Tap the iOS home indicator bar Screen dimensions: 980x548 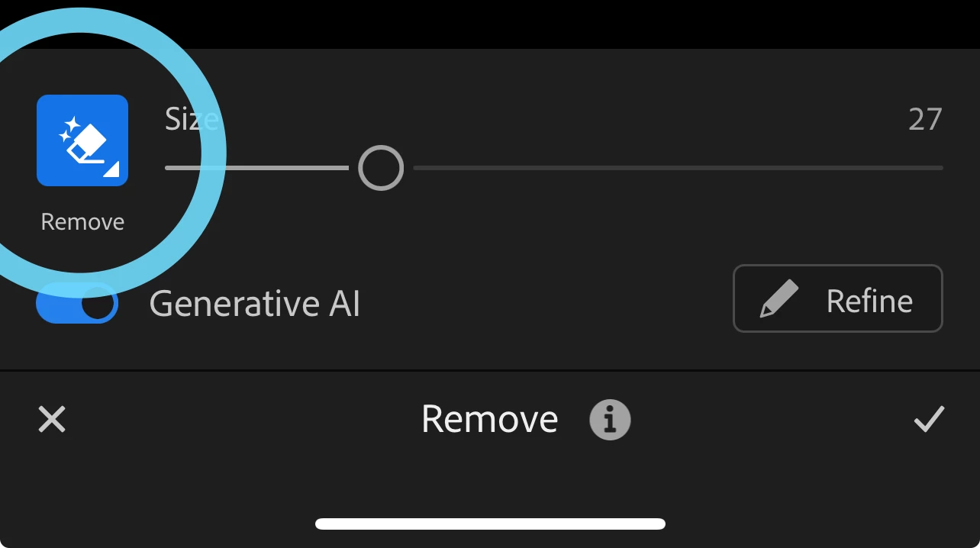pyautogui.click(x=490, y=524)
